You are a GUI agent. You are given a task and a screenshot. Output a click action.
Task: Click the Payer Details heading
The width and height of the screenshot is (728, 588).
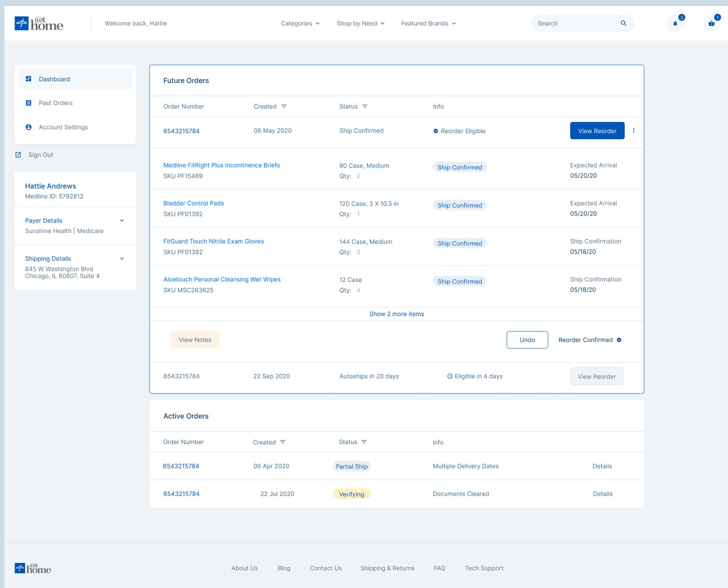coord(44,221)
